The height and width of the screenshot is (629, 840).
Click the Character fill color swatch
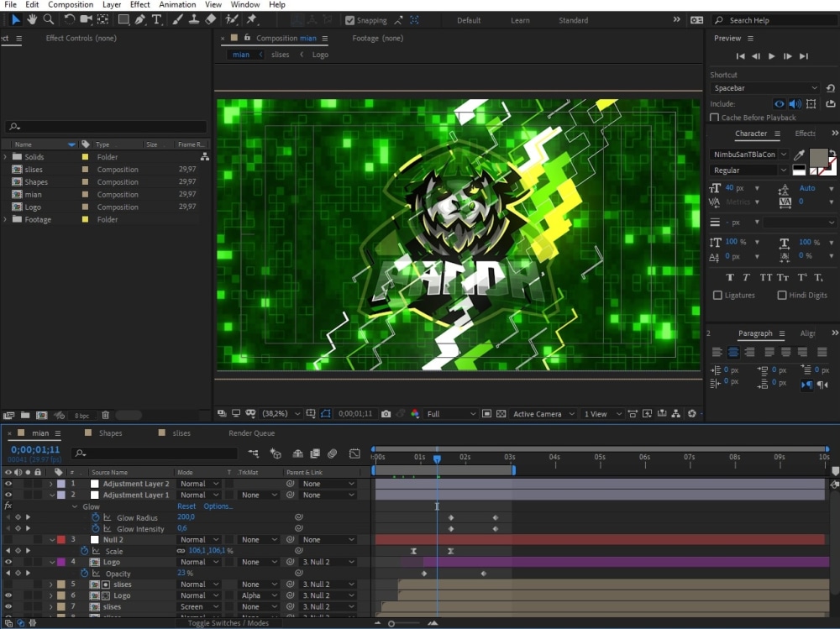click(818, 158)
